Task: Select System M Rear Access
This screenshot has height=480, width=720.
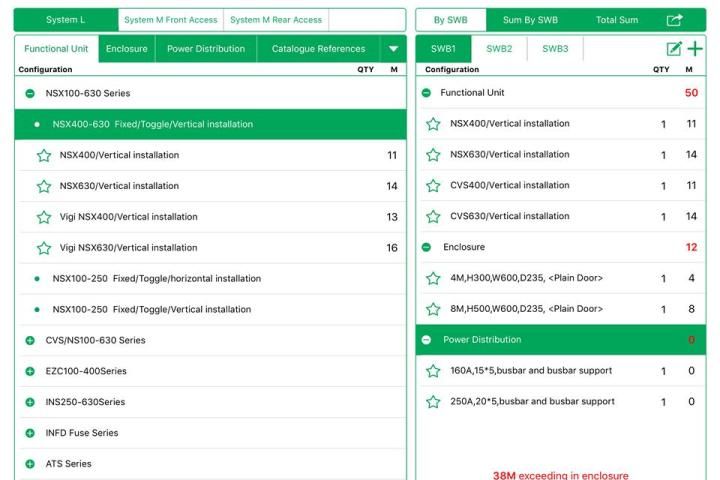Action: [x=275, y=20]
